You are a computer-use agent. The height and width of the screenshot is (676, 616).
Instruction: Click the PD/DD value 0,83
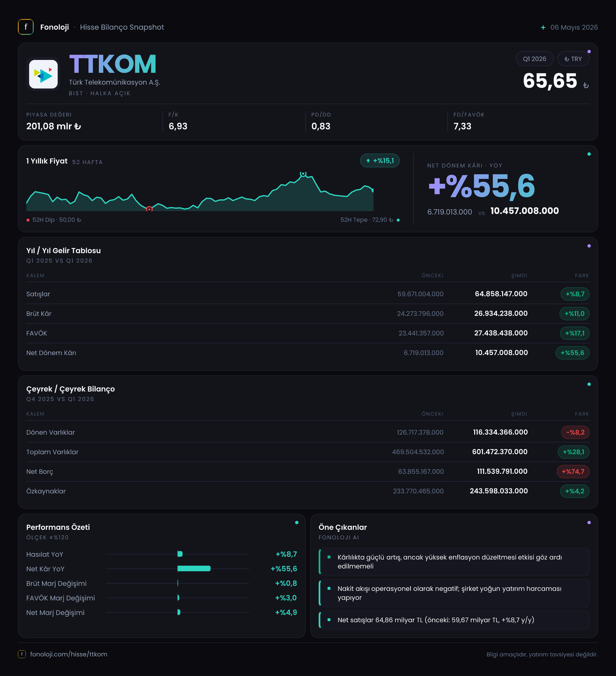pos(321,126)
